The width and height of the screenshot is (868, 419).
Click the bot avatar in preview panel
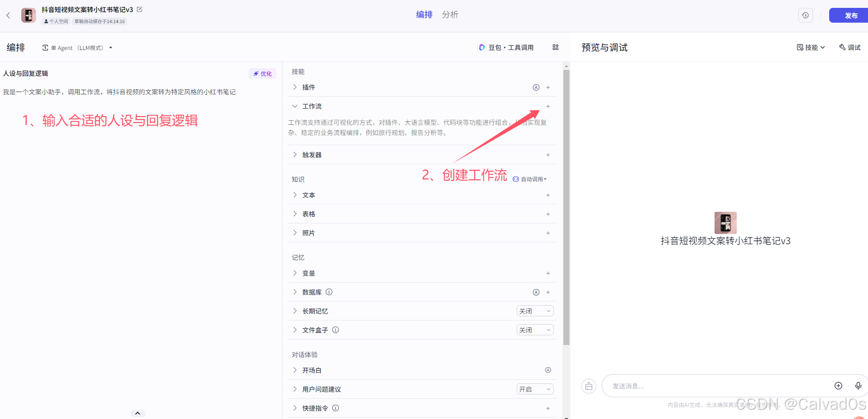(726, 223)
